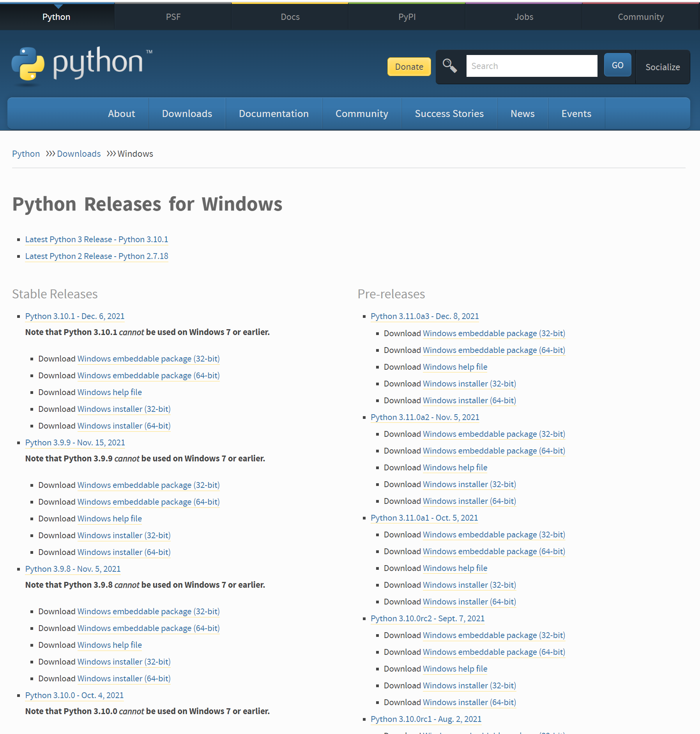Screen dimensions: 700x734
Task: Open the Python 3.11.0a1 - Oct. 5, 2021 pre-release
Action: coord(424,518)
